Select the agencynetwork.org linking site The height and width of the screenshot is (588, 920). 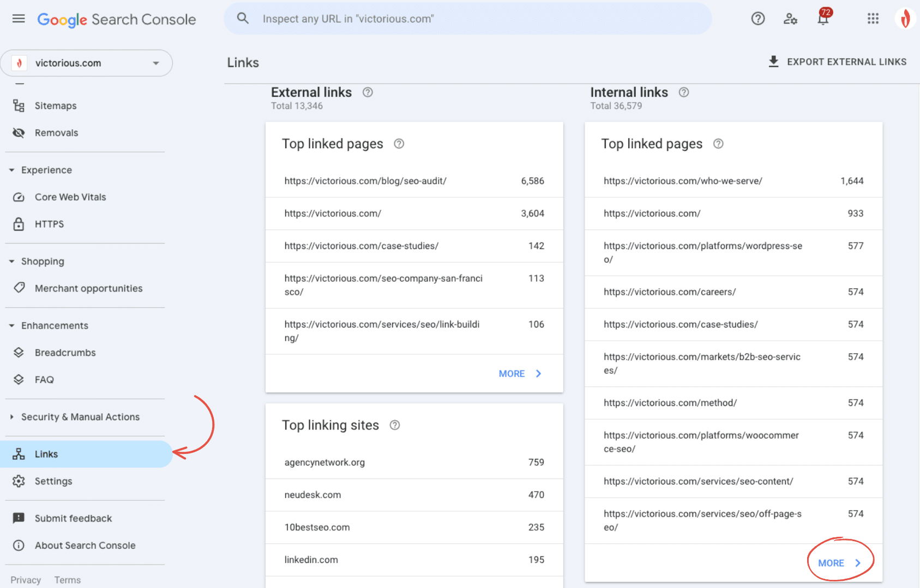(414, 462)
